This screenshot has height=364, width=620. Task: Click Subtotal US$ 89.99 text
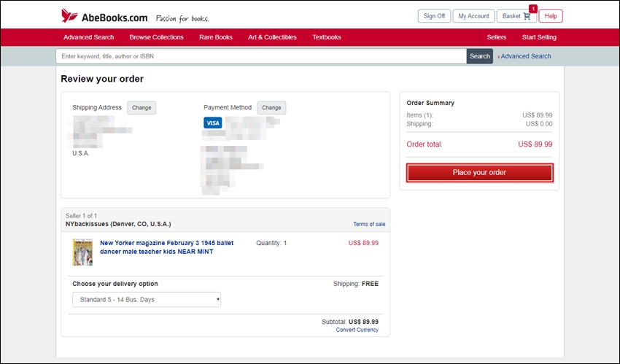(x=350, y=322)
